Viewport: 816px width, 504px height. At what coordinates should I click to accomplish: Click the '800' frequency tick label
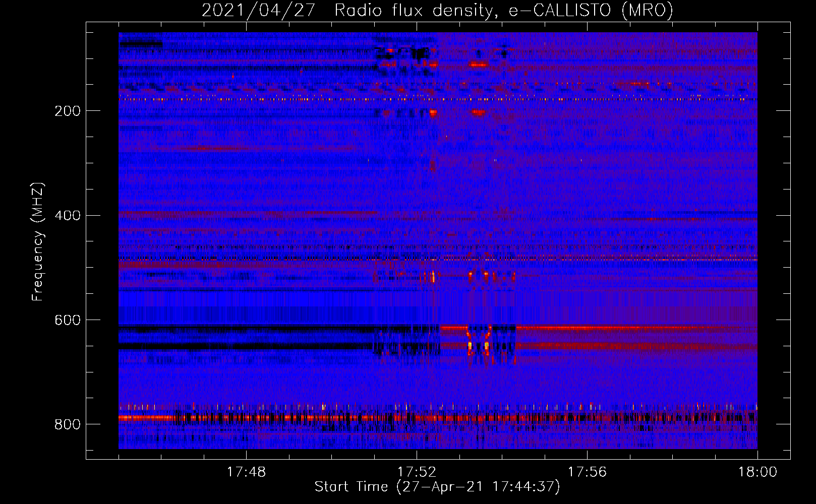(68, 425)
